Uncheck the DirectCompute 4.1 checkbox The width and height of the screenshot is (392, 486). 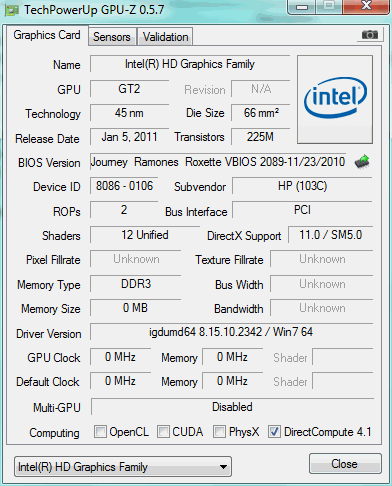click(274, 432)
